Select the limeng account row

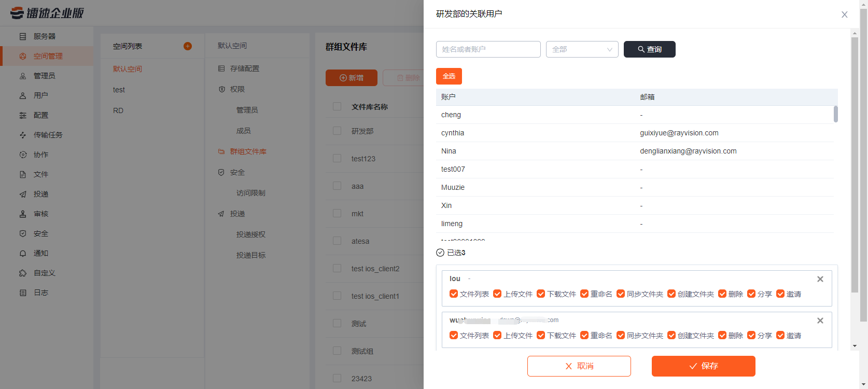click(x=635, y=224)
